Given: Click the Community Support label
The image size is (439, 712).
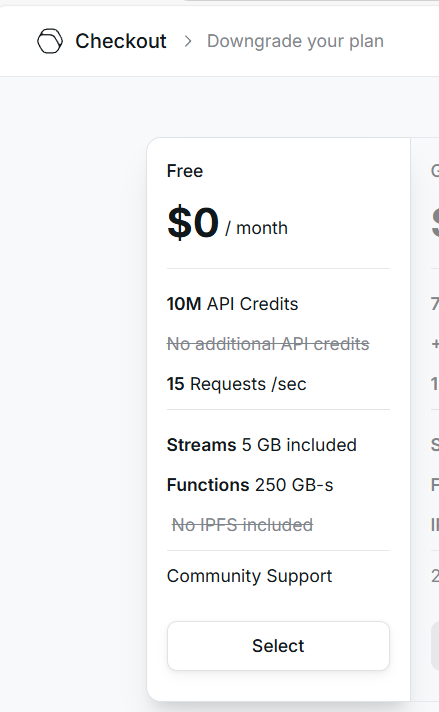Looking at the screenshot, I should pos(250,576).
